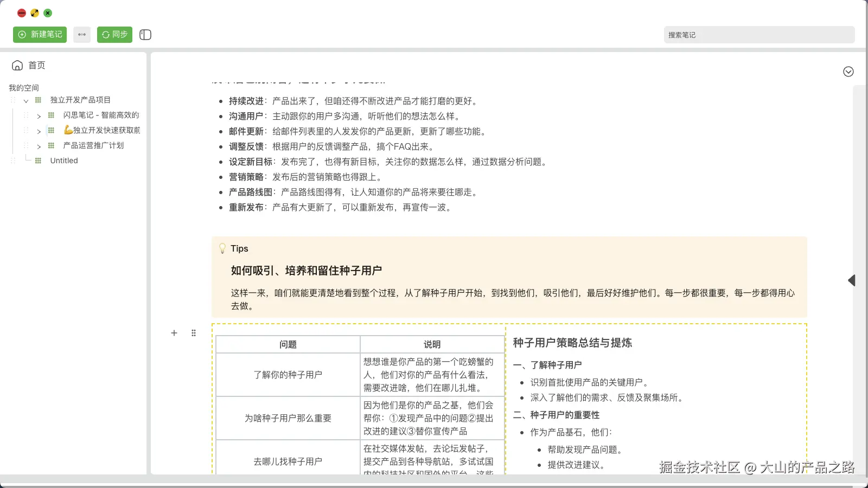
Task: Expand the 独立开发快速获取前 tree node
Action: pyautogui.click(x=39, y=131)
